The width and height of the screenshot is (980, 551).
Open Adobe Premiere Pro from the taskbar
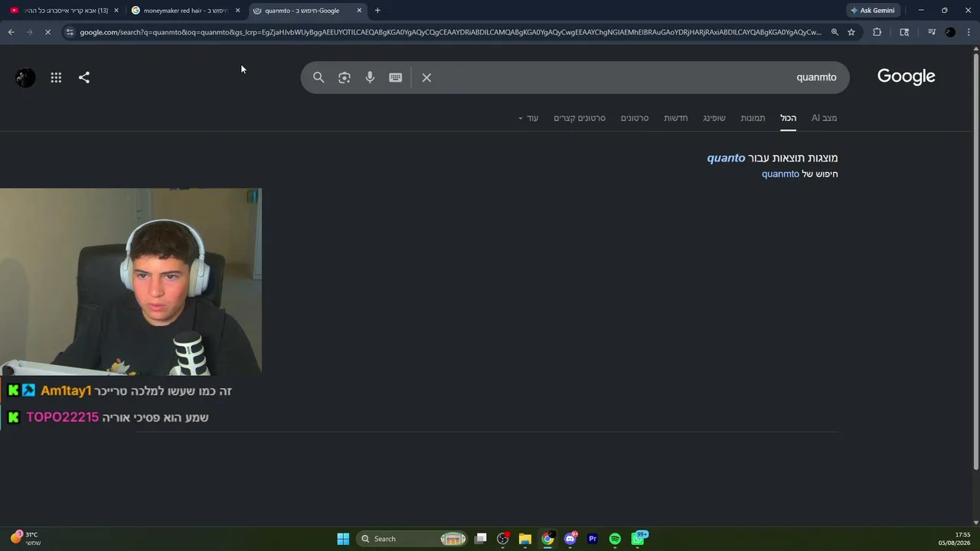click(593, 539)
